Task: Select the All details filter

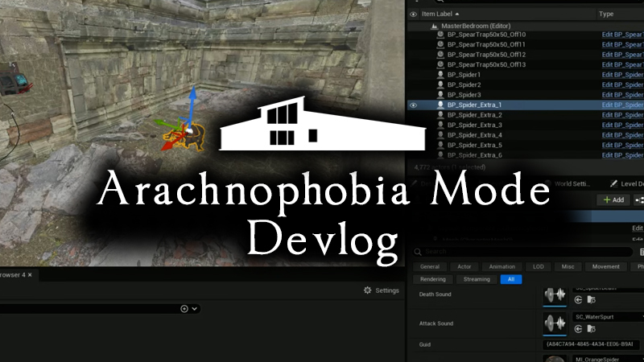Action: [x=511, y=279]
